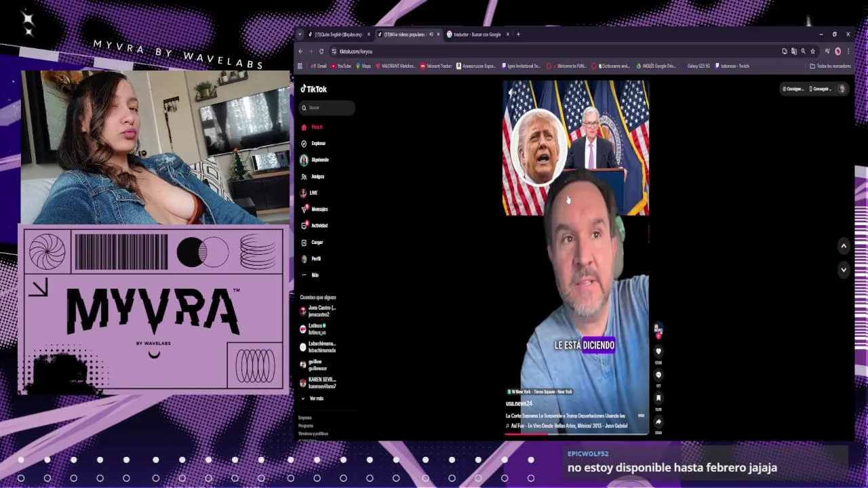Open the Chrome profile avatar
This screenshot has width=868, height=488.
pyautogui.click(x=837, y=52)
